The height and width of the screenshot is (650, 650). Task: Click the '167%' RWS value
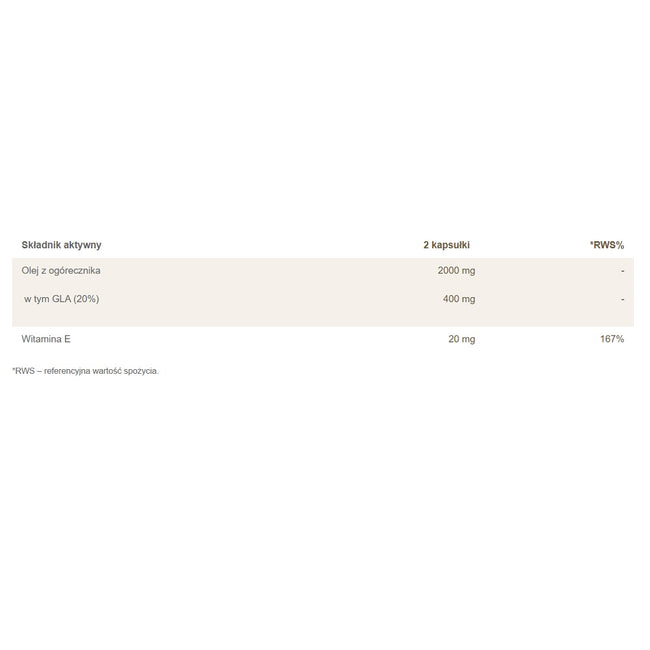click(x=612, y=339)
